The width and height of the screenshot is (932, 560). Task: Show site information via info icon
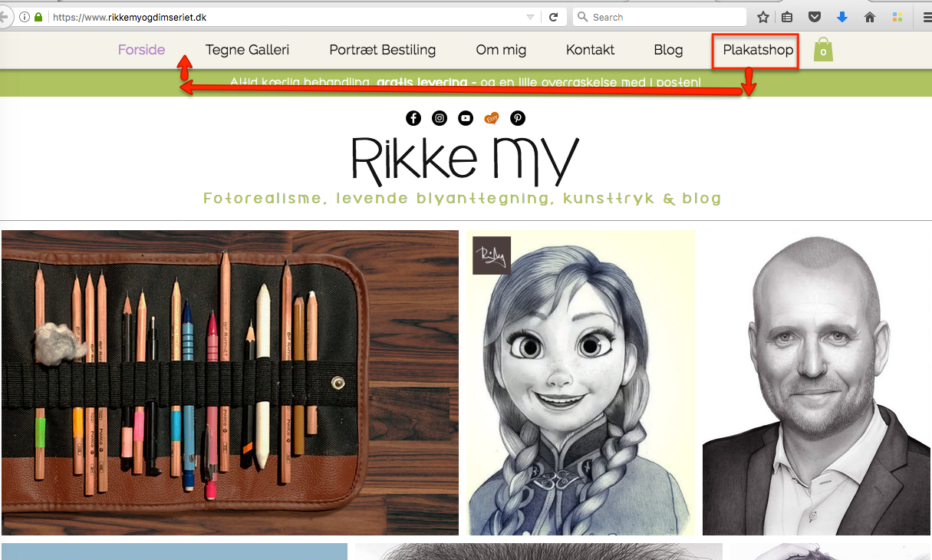(25, 17)
